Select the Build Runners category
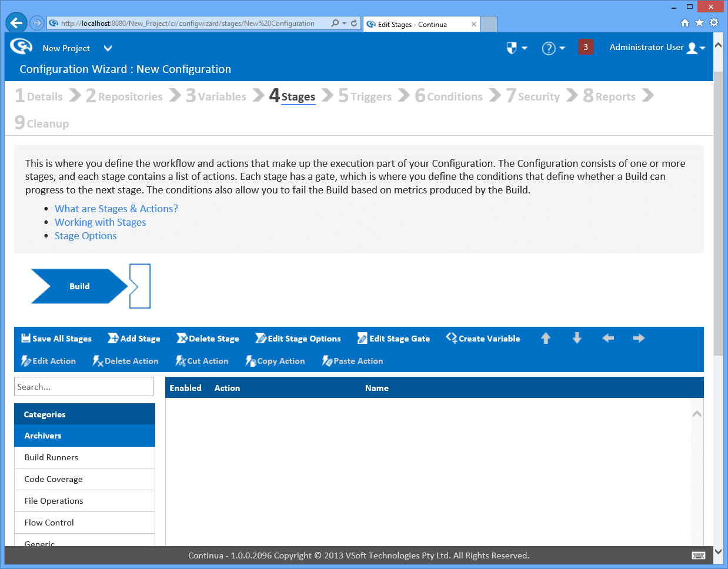728x569 pixels. point(85,457)
